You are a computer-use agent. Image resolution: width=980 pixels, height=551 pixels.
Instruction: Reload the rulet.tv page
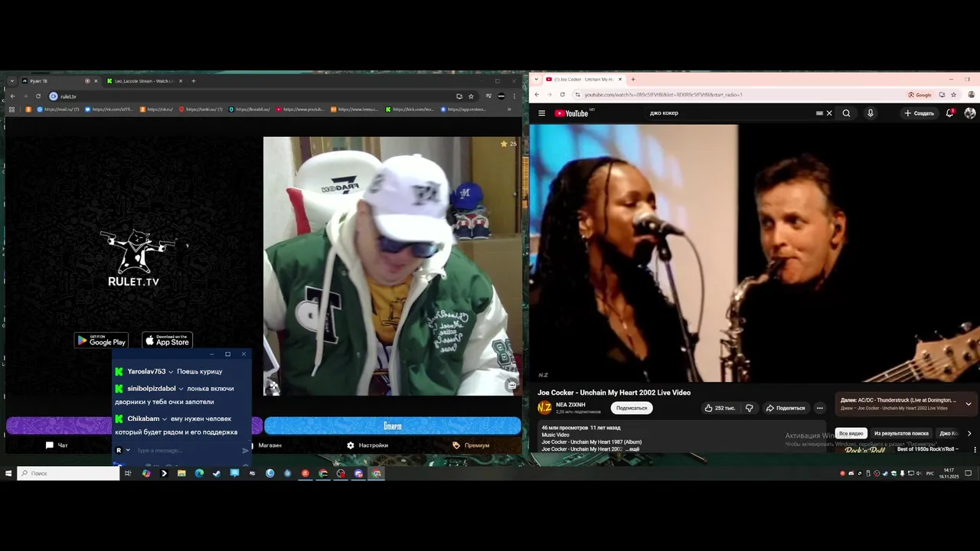[38, 96]
